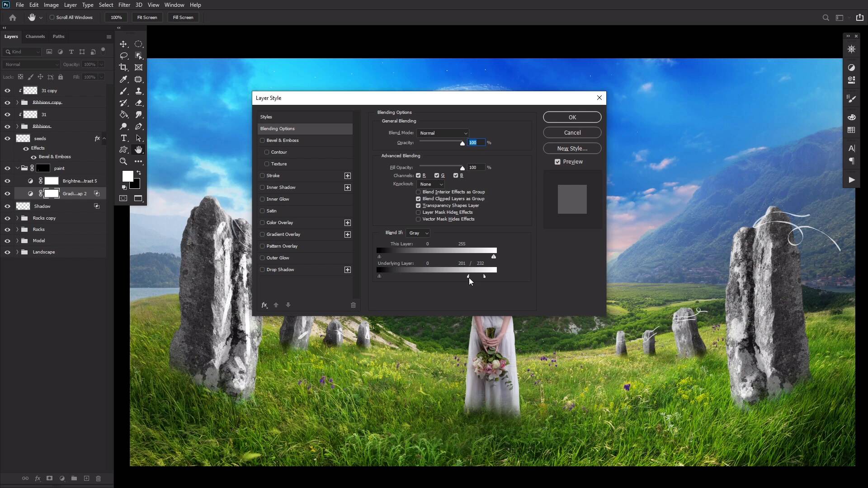Select the Lasso tool

pyautogui.click(x=123, y=56)
